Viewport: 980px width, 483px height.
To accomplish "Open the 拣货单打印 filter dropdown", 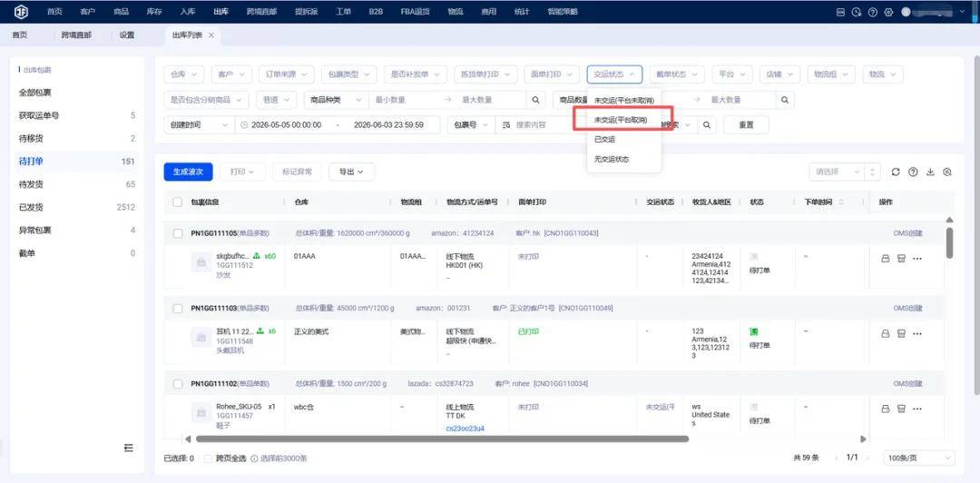I will [x=485, y=74].
